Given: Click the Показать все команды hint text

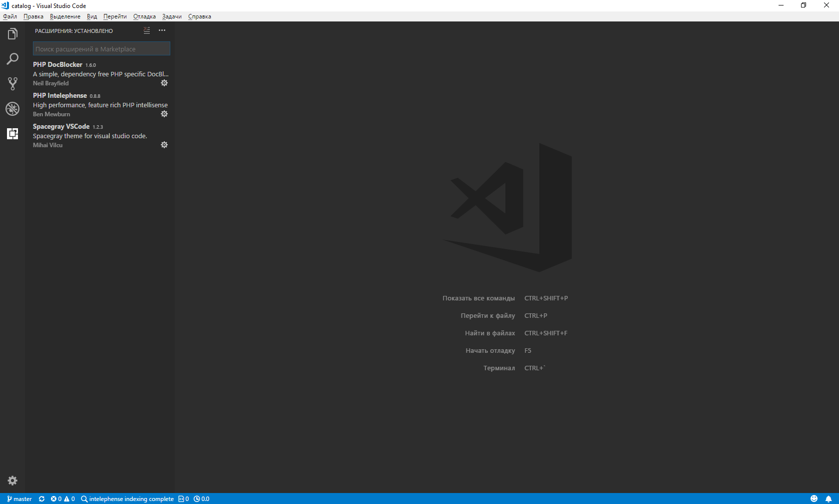Looking at the screenshot, I should pos(478,298).
